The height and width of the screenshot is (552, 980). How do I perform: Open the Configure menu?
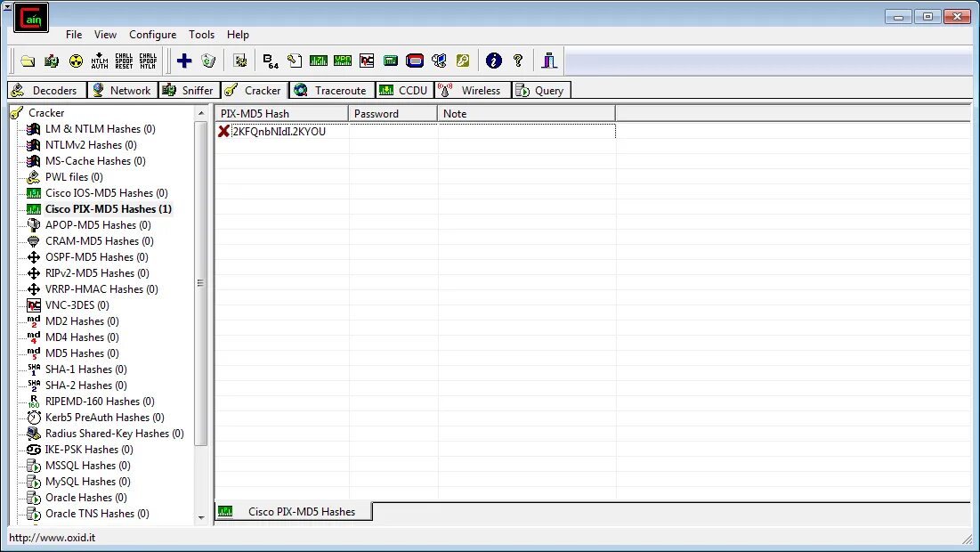coord(152,35)
